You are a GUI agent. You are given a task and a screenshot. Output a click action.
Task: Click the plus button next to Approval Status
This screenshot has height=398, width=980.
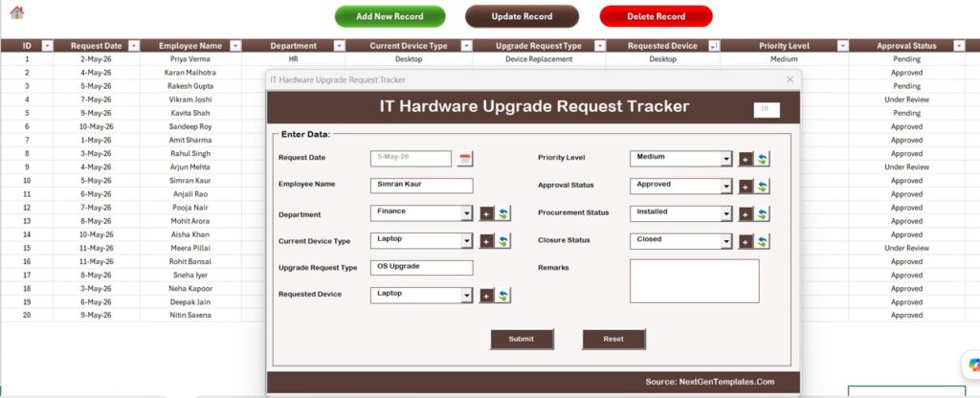point(746,187)
